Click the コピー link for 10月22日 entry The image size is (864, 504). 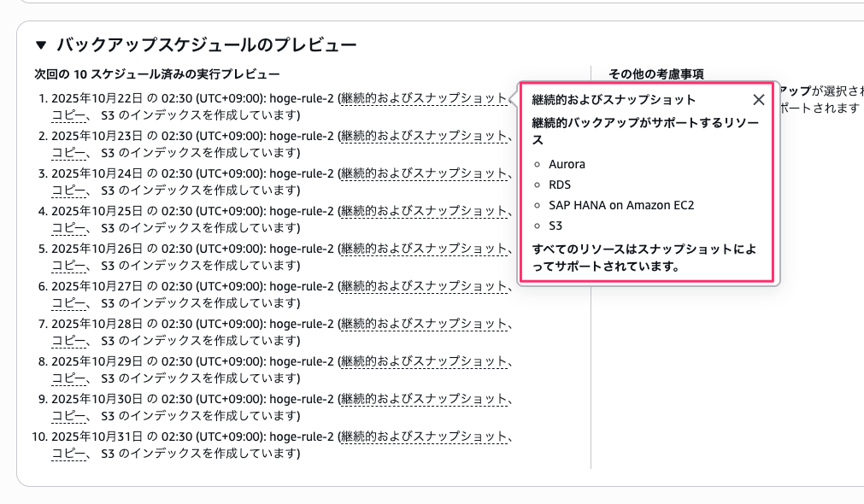68,115
